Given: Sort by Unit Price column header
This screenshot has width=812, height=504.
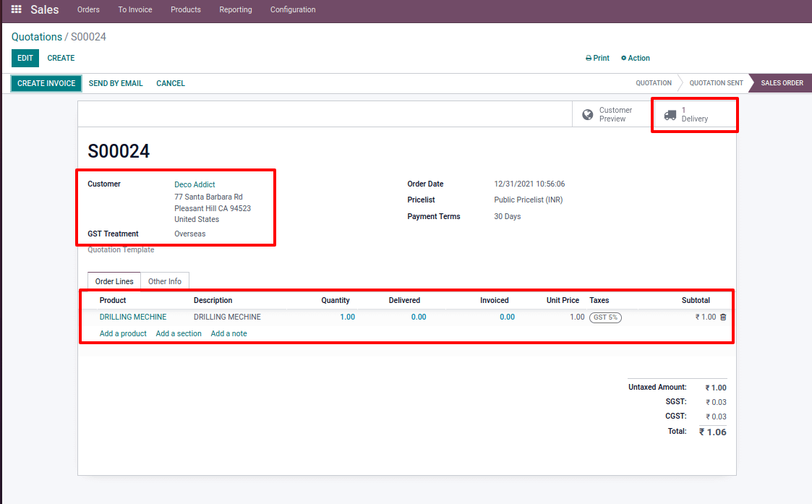Looking at the screenshot, I should coord(563,300).
